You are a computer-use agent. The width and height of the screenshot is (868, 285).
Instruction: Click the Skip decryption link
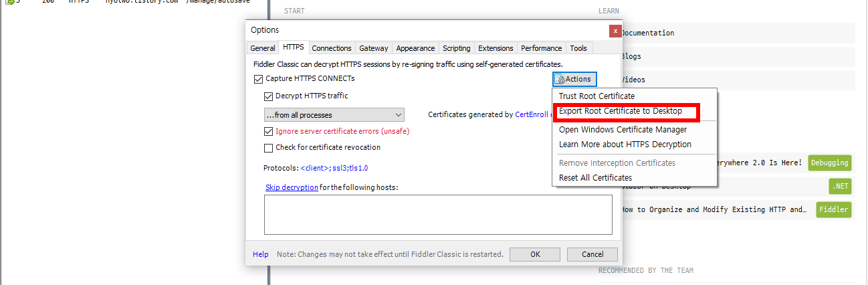pos(292,187)
